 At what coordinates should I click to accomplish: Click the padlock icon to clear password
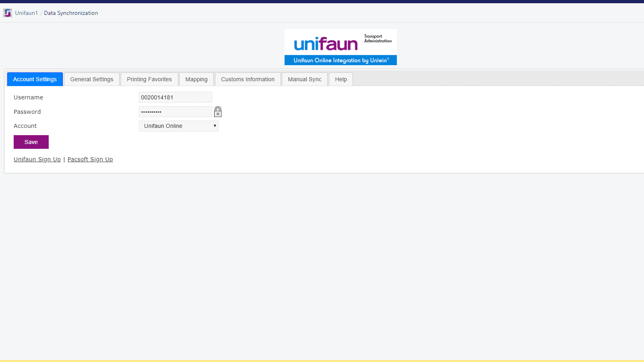click(x=217, y=112)
